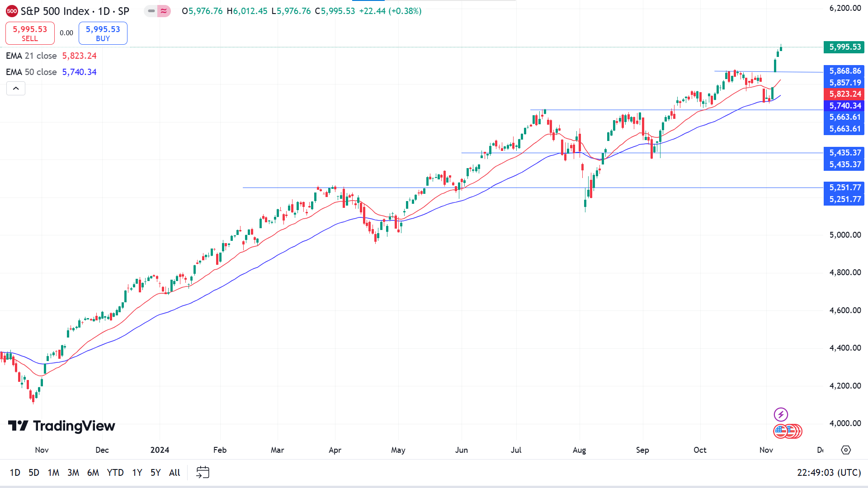Click the Nov label at right of time axis
Viewport: 868px width, 488px height.
point(766,450)
